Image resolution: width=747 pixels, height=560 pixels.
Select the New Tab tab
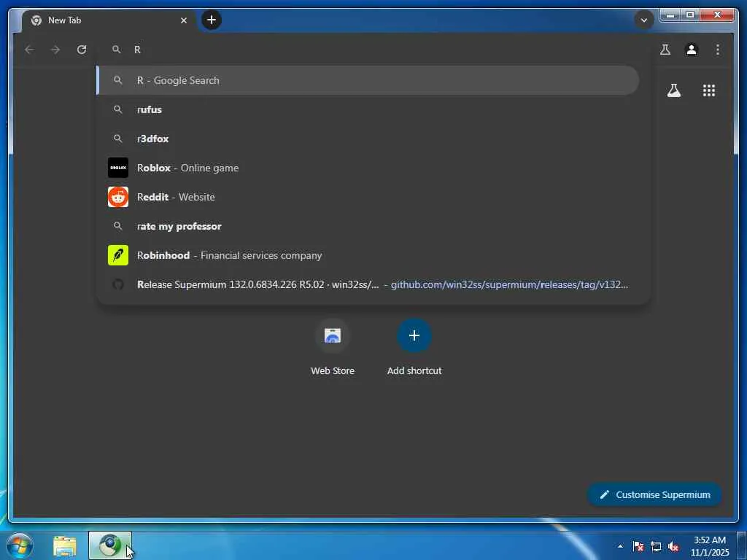click(109, 20)
